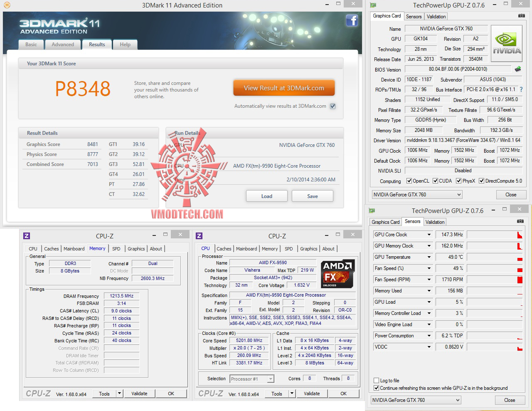Image resolution: width=532 pixels, height=411 pixels.
Task: Click the Save button in Run Details
Action: pos(313,196)
